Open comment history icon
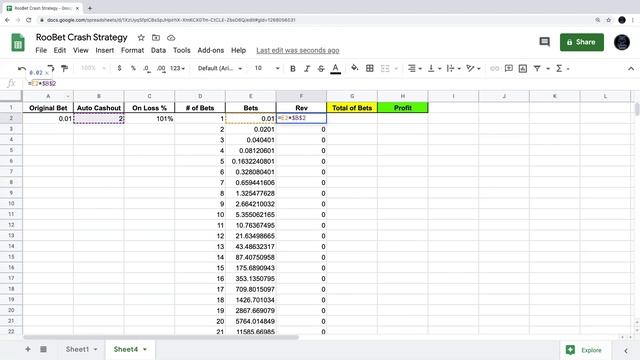Screen dimensions: 640x360 click(x=544, y=42)
